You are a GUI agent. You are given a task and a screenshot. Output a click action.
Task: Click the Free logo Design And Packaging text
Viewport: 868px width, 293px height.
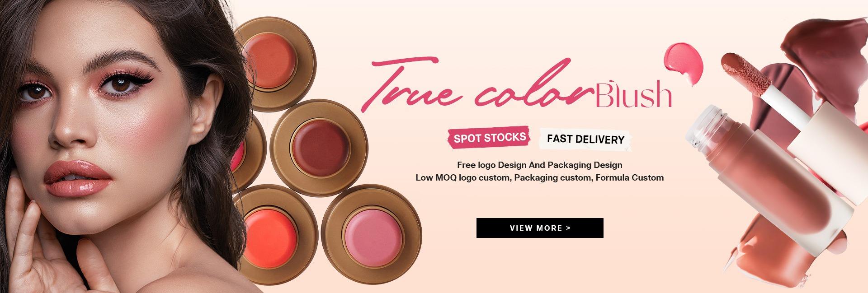539,165
